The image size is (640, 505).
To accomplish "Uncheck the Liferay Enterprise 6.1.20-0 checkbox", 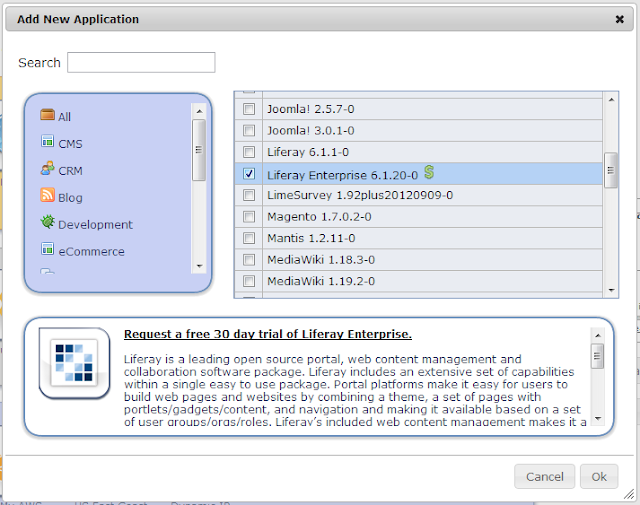I will point(249,174).
